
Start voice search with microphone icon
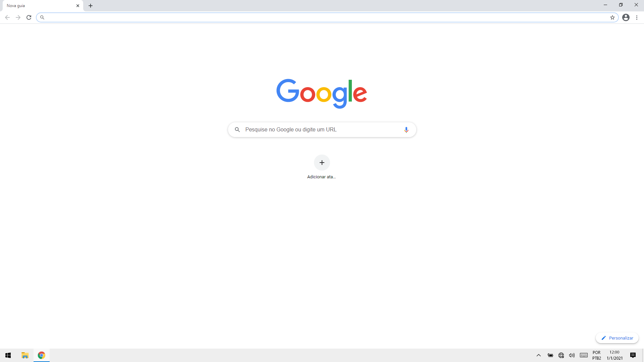click(x=406, y=130)
